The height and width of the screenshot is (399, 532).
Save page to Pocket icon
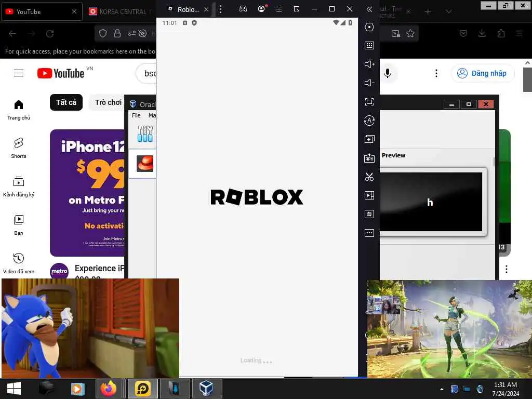click(463, 33)
